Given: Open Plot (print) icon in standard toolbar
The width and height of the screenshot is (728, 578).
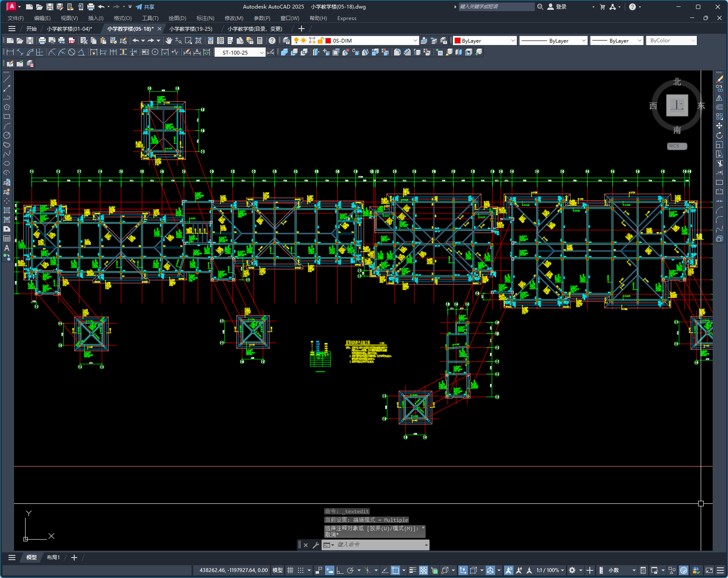Looking at the screenshot, I should pyautogui.click(x=42, y=41).
